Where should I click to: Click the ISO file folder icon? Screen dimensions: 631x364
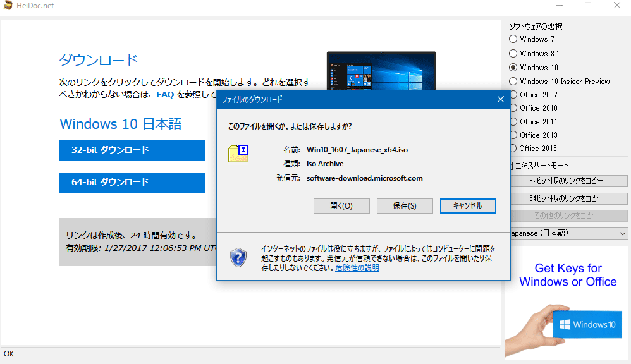point(238,154)
